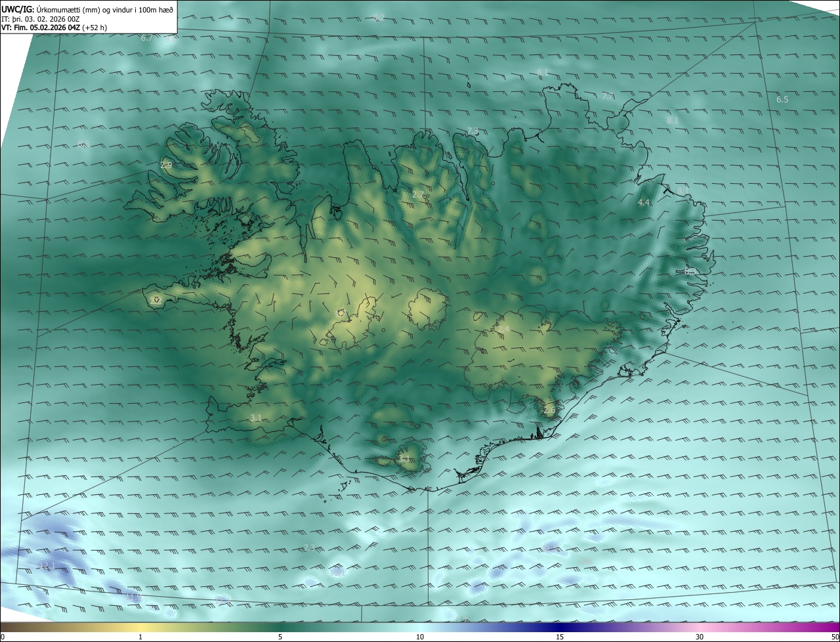Viewport: 840px width, 642px height.
Task: Click the 30 tick label on the color scale
Action: pyautogui.click(x=700, y=637)
